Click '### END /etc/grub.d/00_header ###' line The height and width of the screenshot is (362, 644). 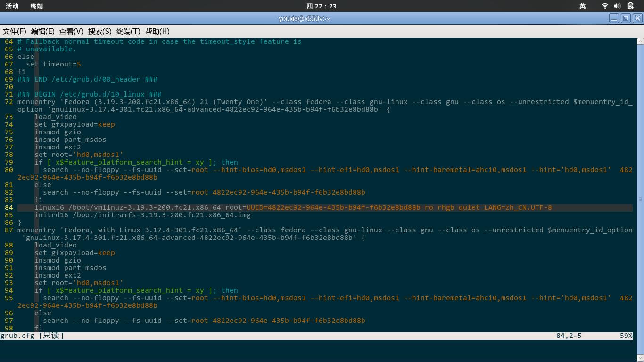(x=87, y=79)
